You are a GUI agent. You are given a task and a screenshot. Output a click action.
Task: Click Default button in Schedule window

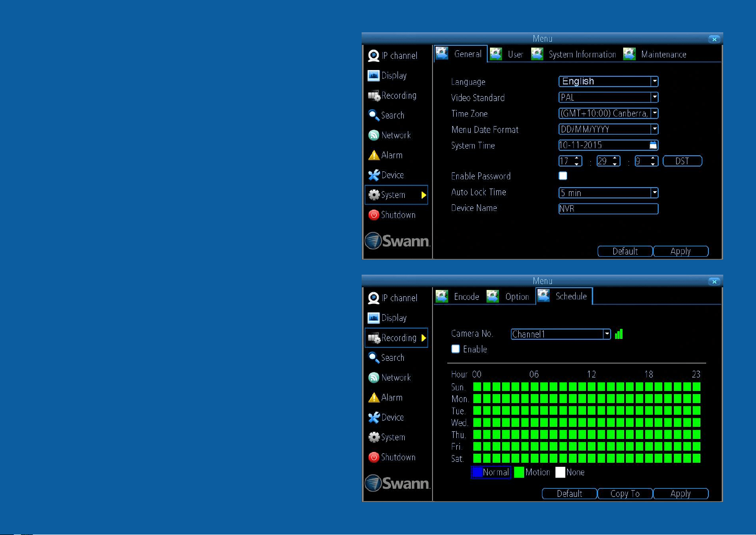click(x=569, y=494)
